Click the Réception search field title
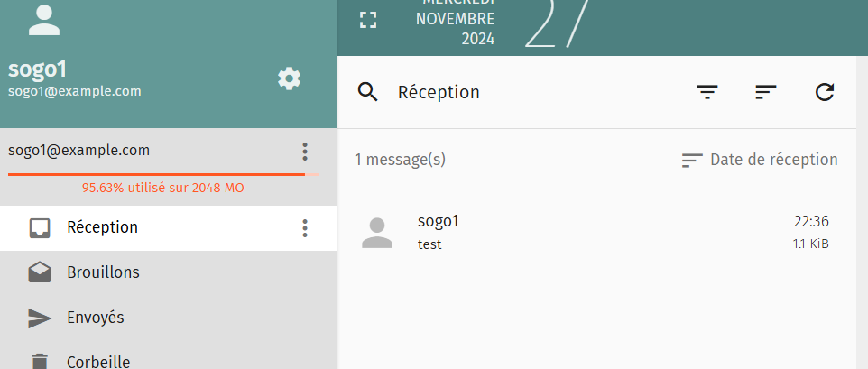Image resolution: width=868 pixels, height=369 pixels. tap(439, 92)
